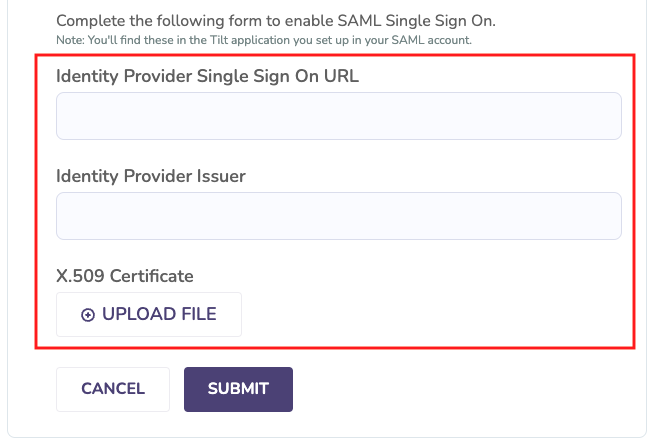This screenshot has width=655, height=439.
Task: Hit the purple SUBMIT button
Action: point(238,389)
